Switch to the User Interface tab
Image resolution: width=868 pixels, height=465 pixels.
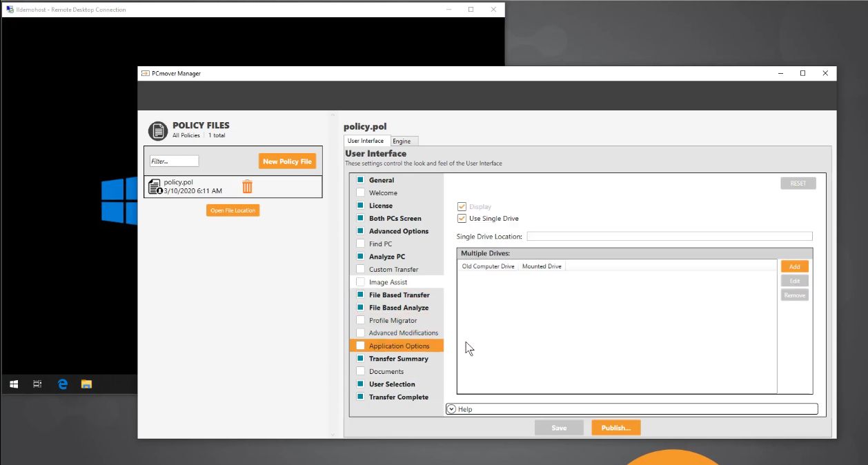click(x=366, y=141)
